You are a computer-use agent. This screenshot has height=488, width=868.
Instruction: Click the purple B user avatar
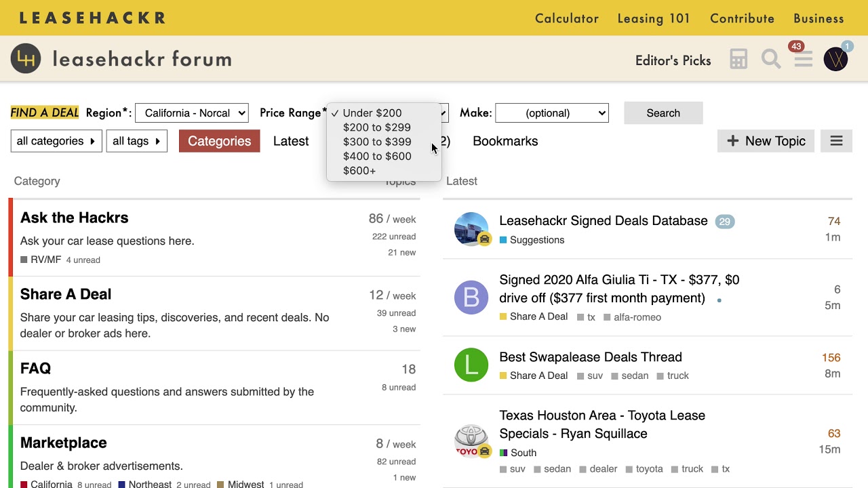471,298
